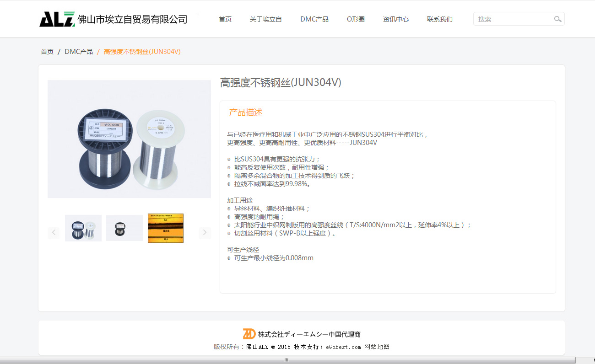
Task: Show next thumbnails with right arrow
Action: [205, 232]
